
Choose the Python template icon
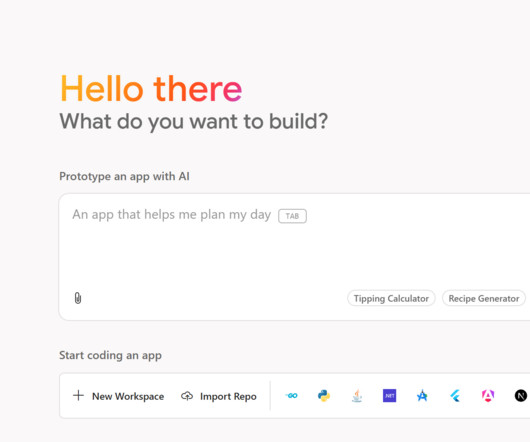pyautogui.click(x=323, y=395)
